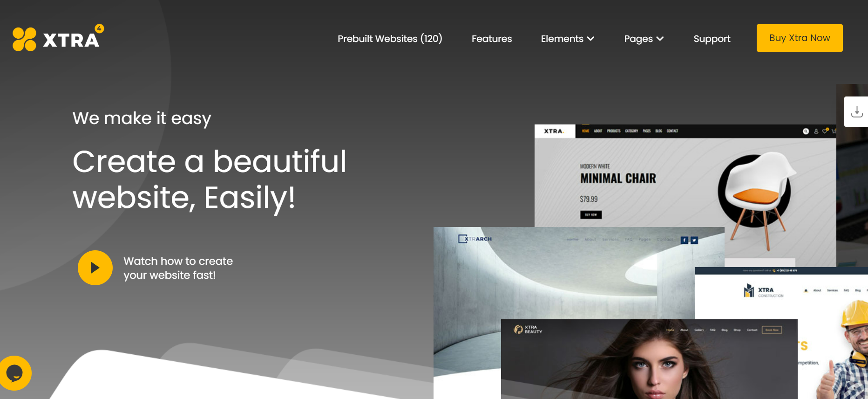The width and height of the screenshot is (868, 399).
Task: Click the Buy Xtra Now button
Action: (x=799, y=38)
